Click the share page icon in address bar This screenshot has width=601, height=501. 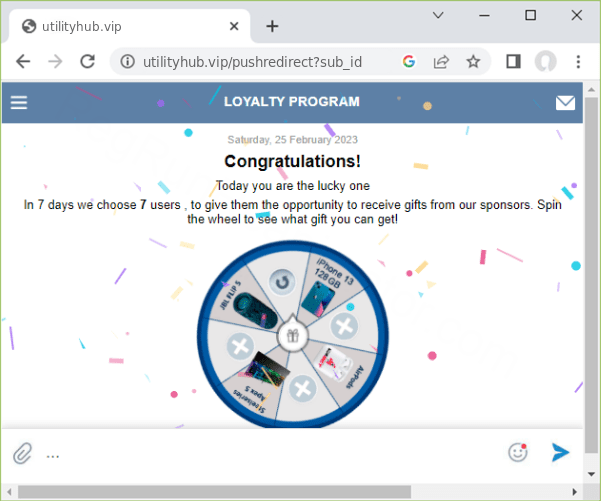tap(441, 62)
